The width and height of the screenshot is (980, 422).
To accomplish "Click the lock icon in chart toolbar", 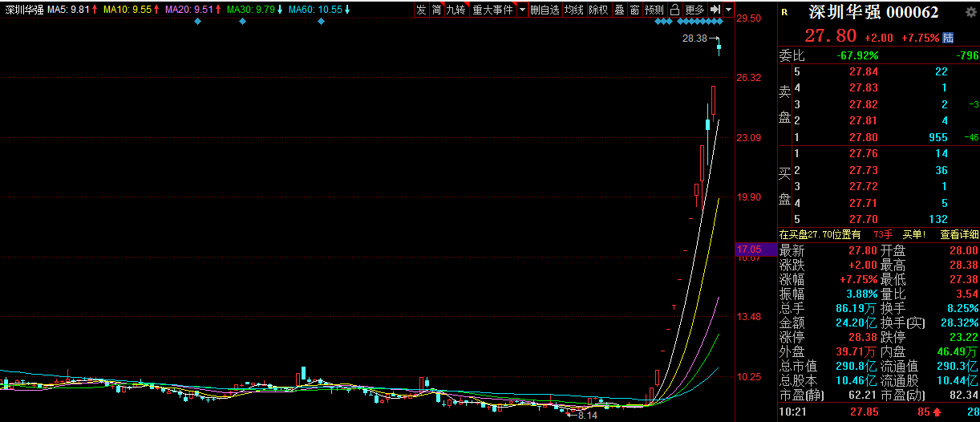I will tap(674, 10).
